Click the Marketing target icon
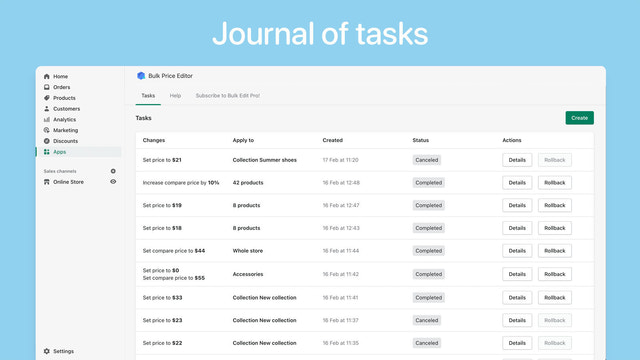 47,130
